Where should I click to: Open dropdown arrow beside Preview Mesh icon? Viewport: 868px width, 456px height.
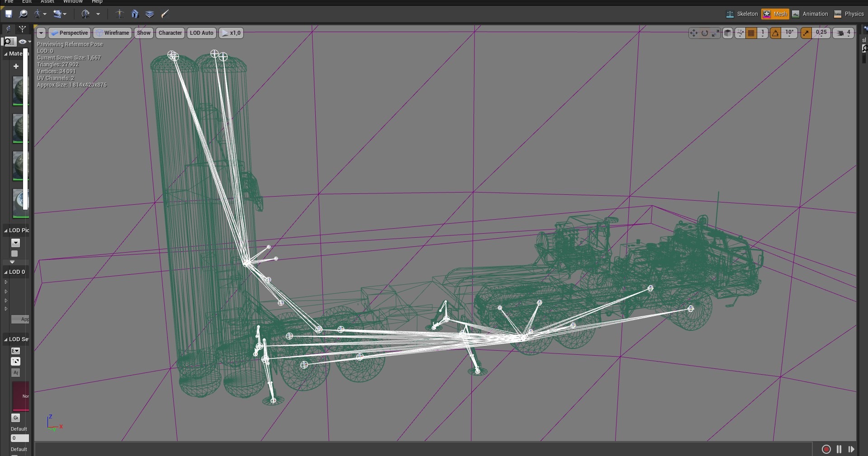(x=65, y=14)
